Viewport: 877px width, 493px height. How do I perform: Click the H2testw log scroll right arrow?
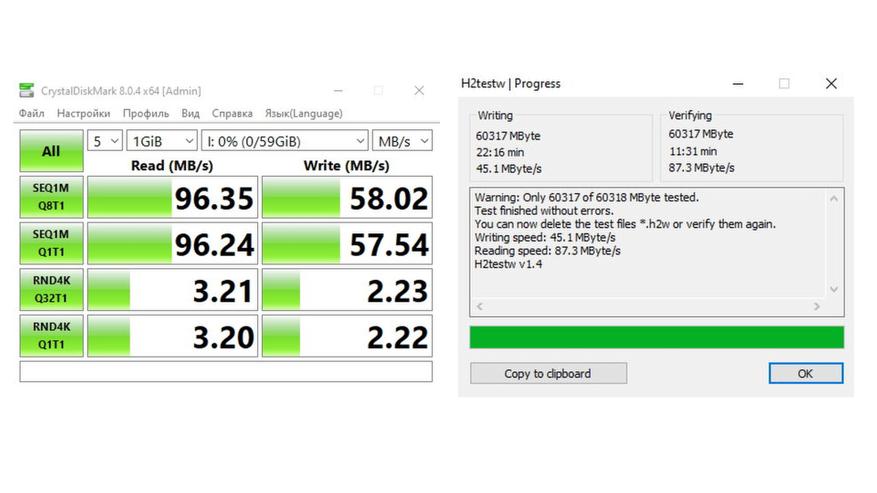pyautogui.click(x=817, y=306)
